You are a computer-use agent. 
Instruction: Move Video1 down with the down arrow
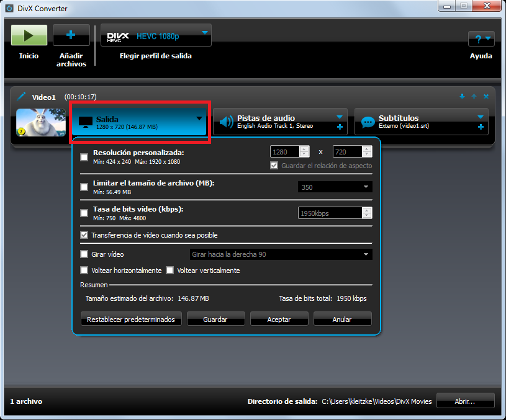462,96
